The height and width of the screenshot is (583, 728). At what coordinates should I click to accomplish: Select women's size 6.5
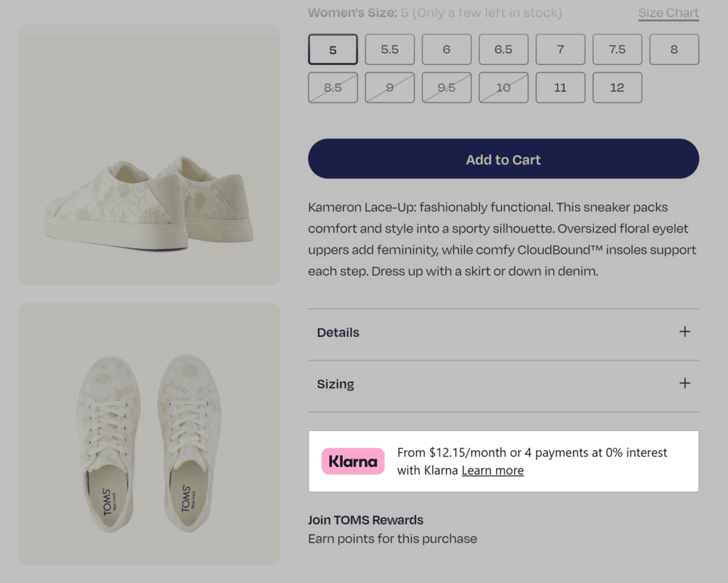point(503,49)
